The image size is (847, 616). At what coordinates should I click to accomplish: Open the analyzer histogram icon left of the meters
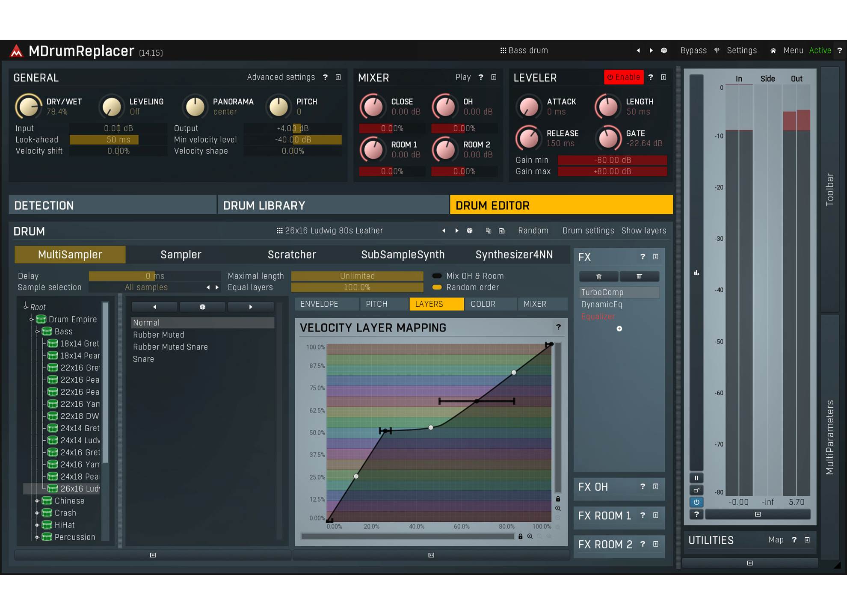(696, 272)
